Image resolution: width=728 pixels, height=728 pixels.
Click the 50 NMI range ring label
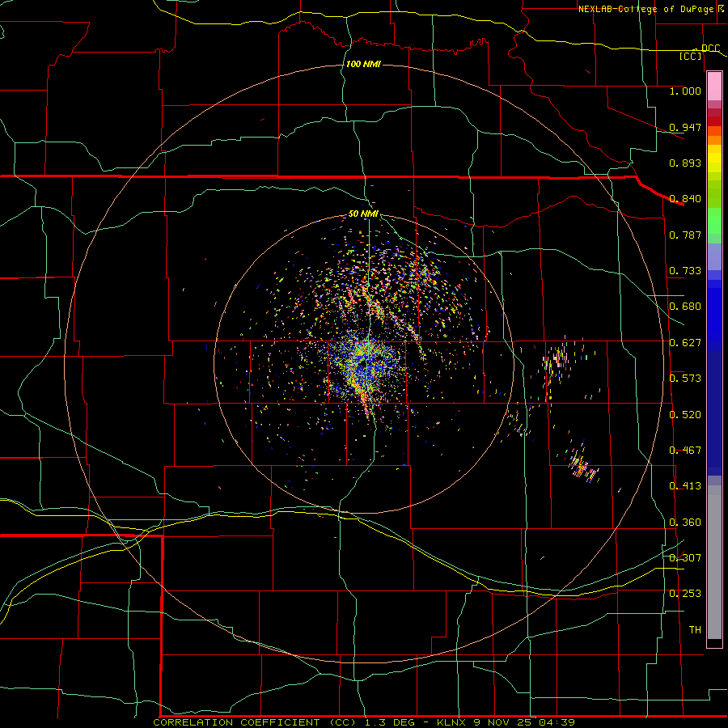(x=363, y=214)
